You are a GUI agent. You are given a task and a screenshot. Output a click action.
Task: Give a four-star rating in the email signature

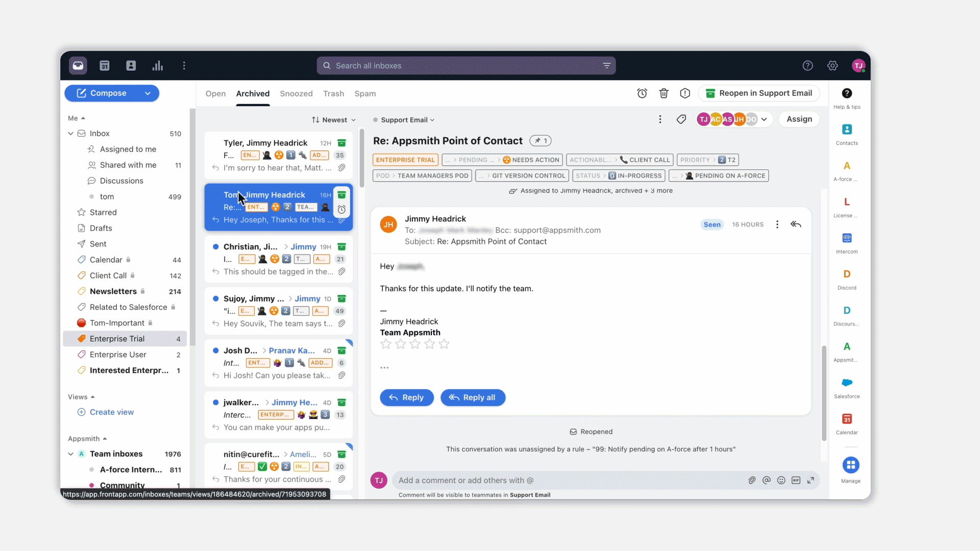click(430, 344)
